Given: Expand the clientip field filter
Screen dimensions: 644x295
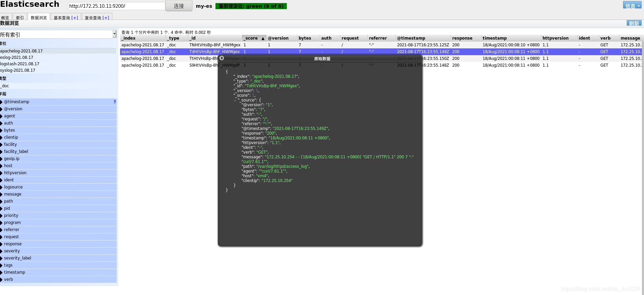Looking at the screenshot, I should tap(58, 137).
